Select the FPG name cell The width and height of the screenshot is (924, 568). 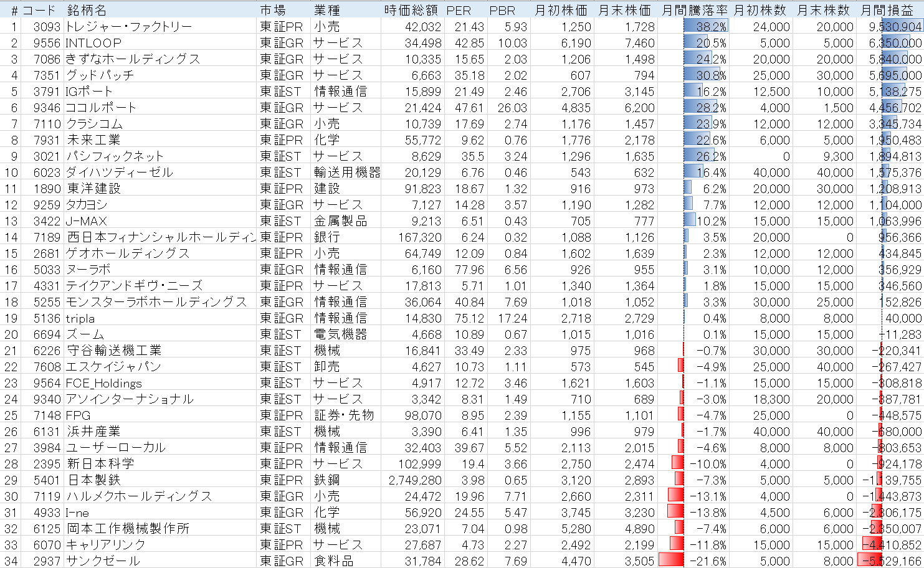coord(160,415)
